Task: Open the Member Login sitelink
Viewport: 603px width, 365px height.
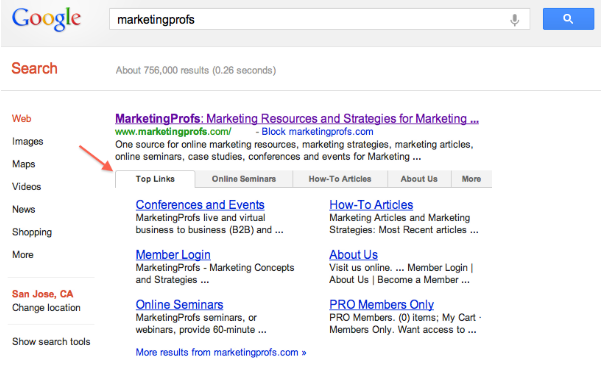Action: pos(173,255)
